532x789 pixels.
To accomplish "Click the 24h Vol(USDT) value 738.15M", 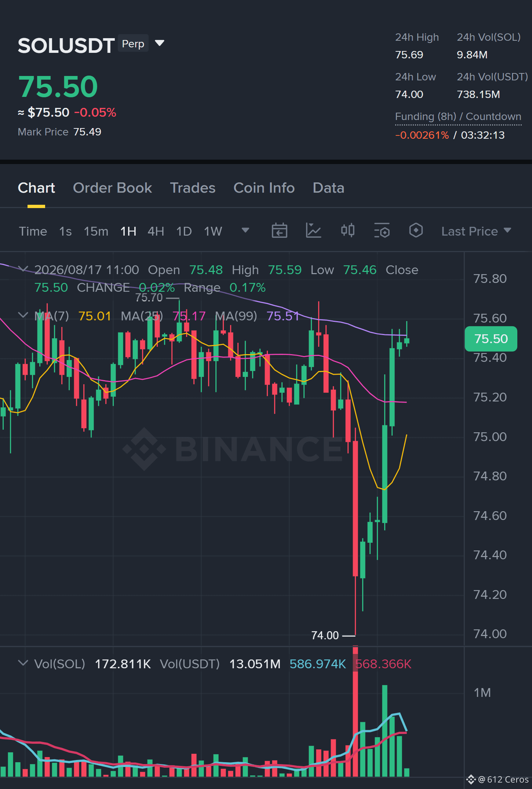I will [x=478, y=94].
